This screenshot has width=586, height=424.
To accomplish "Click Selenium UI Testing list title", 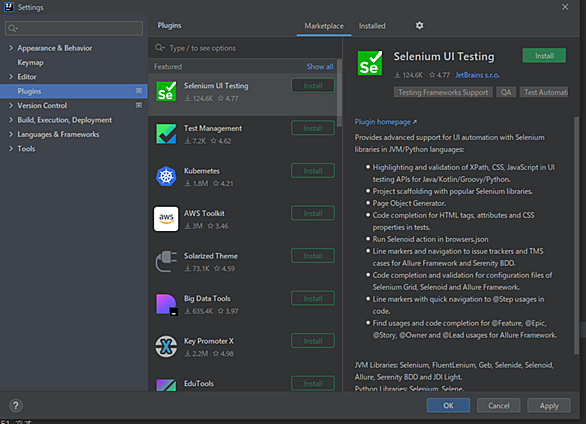I will click(x=216, y=86).
